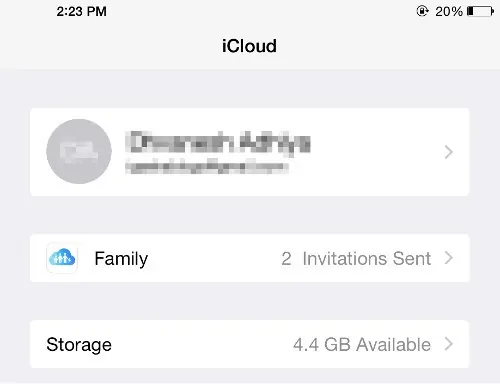Tap the gray profile avatar circle
This screenshot has height=384, width=500.
tap(79, 151)
